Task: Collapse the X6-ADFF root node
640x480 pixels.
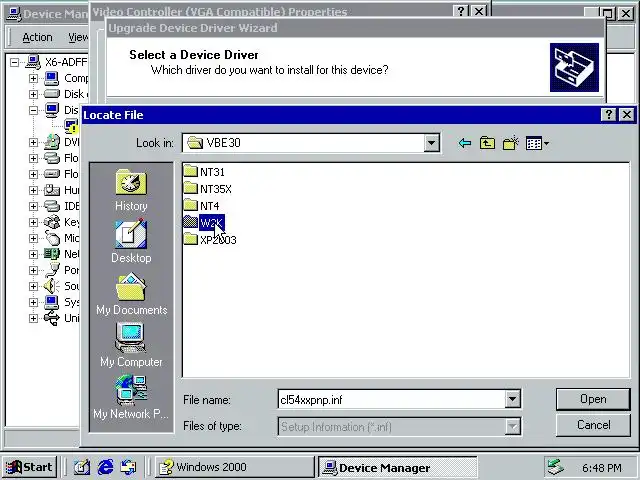Action: pos(14,62)
